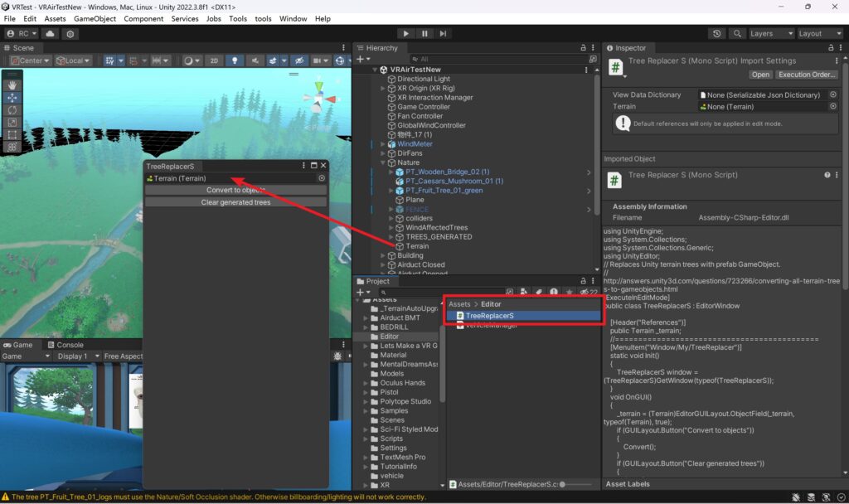Viewport: 849px width, 504px height.
Task: Select the Rotate tool in Scene view
Action: click(x=12, y=109)
